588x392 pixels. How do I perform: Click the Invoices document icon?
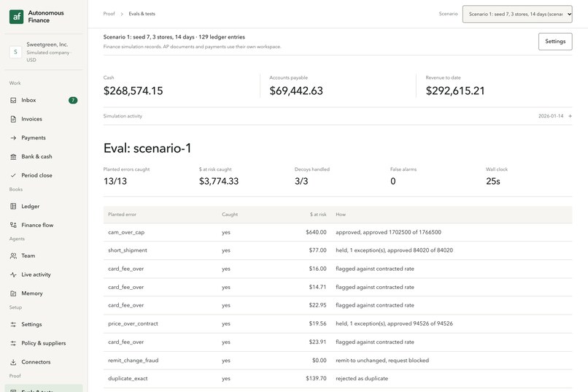point(13,119)
